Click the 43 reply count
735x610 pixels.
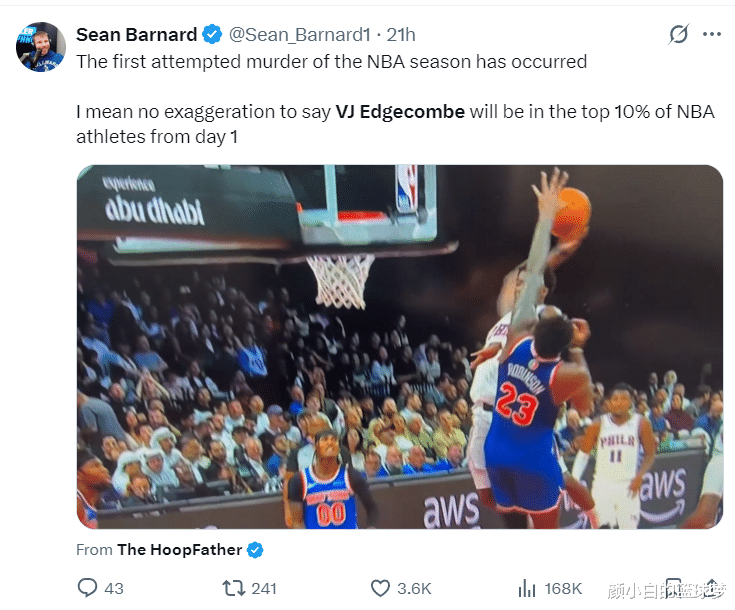click(x=114, y=588)
